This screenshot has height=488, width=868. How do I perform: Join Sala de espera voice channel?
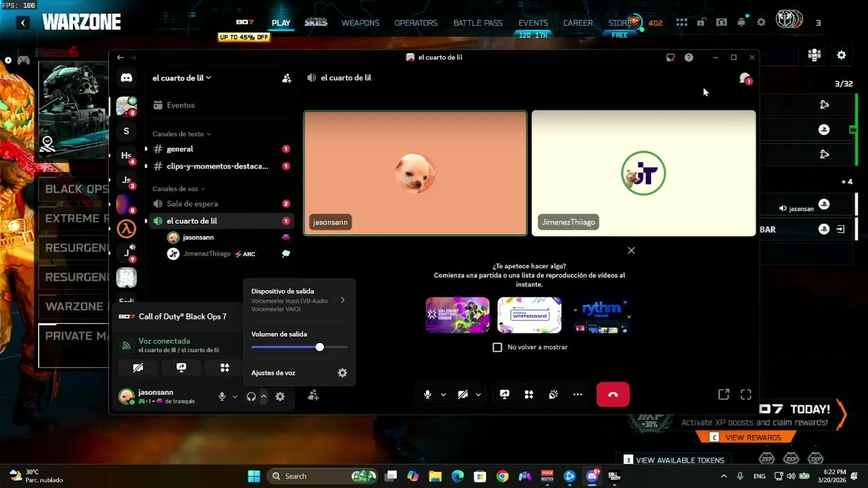coord(220,203)
